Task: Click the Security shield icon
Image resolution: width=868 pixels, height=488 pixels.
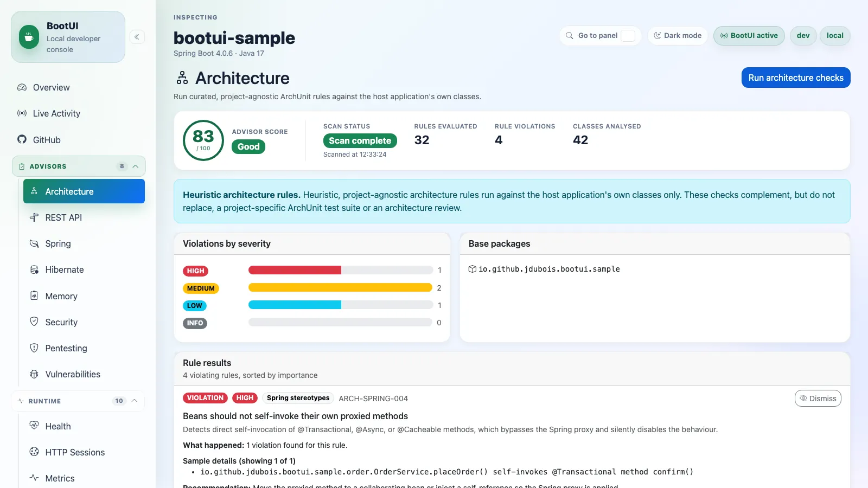Action: click(x=34, y=322)
